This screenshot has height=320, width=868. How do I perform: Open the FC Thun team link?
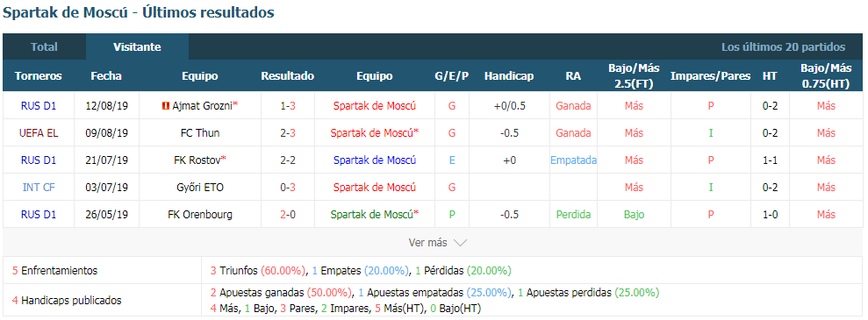click(x=200, y=133)
